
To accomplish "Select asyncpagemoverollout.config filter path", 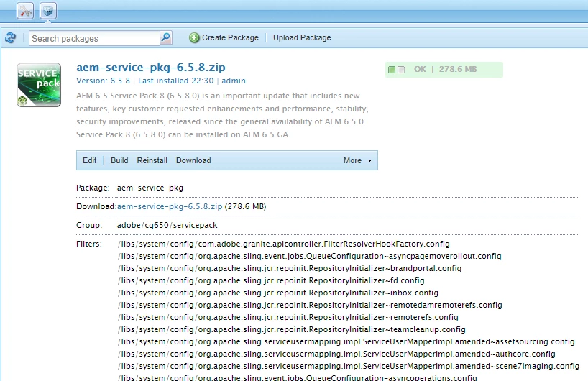I will click(309, 256).
